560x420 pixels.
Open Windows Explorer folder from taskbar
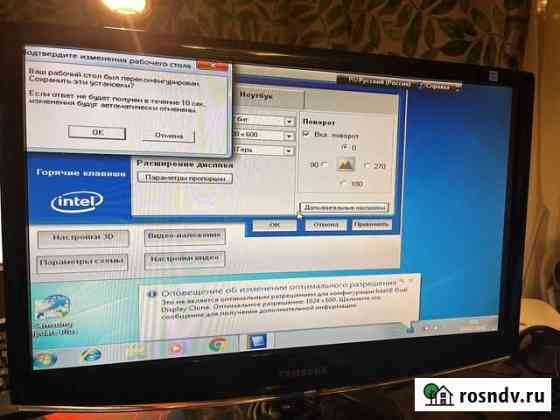tap(136, 351)
